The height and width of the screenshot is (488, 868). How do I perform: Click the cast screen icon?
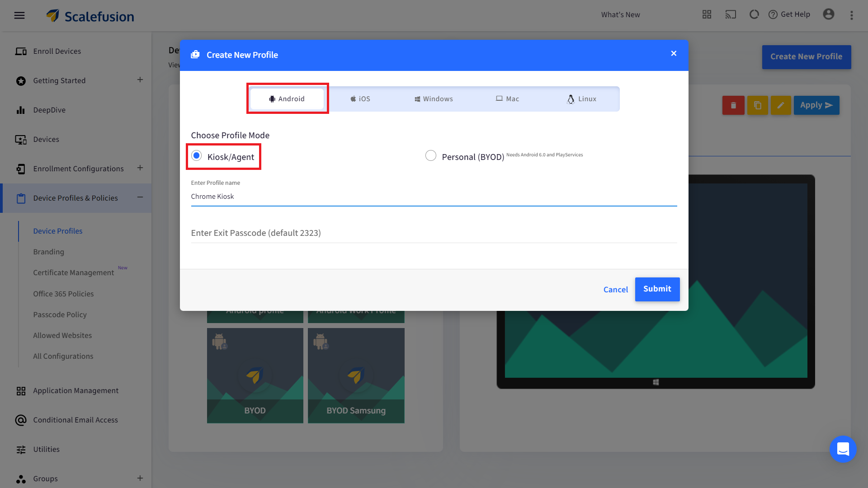(731, 14)
